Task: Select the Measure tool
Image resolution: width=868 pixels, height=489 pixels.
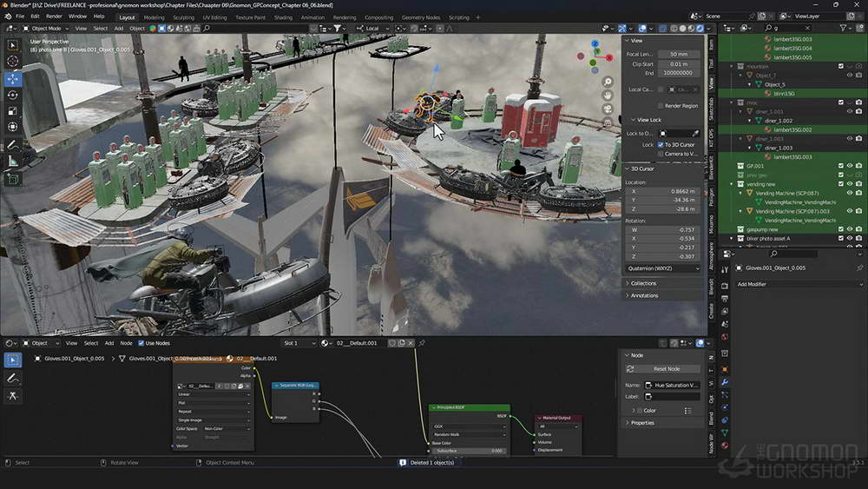Action: [x=13, y=162]
